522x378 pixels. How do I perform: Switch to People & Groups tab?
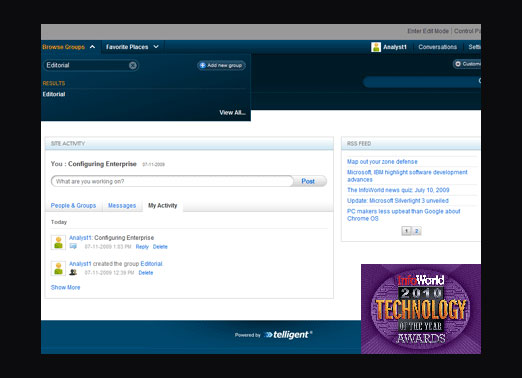[x=73, y=206]
